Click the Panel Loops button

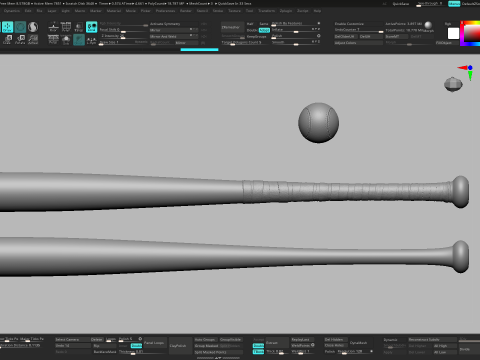154,343
